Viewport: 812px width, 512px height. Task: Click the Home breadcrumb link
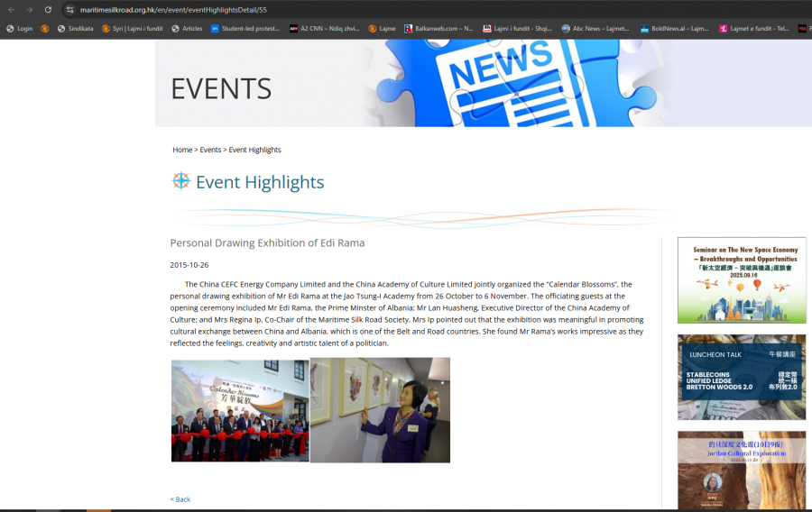[182, 150]
